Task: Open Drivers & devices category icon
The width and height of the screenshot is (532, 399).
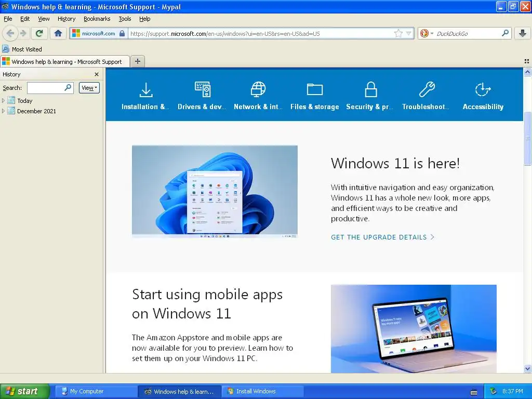Action: 202,89
